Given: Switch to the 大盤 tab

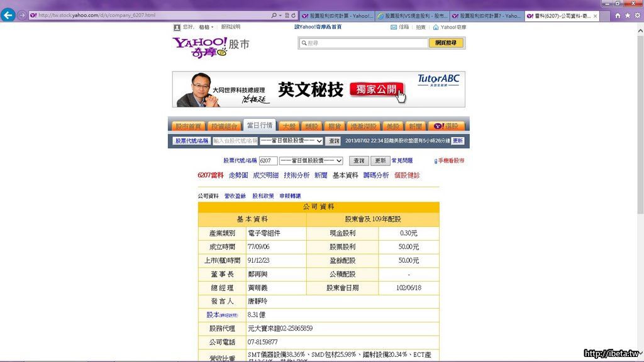Looking at the screenshot, I should click(x=288, y=126).
